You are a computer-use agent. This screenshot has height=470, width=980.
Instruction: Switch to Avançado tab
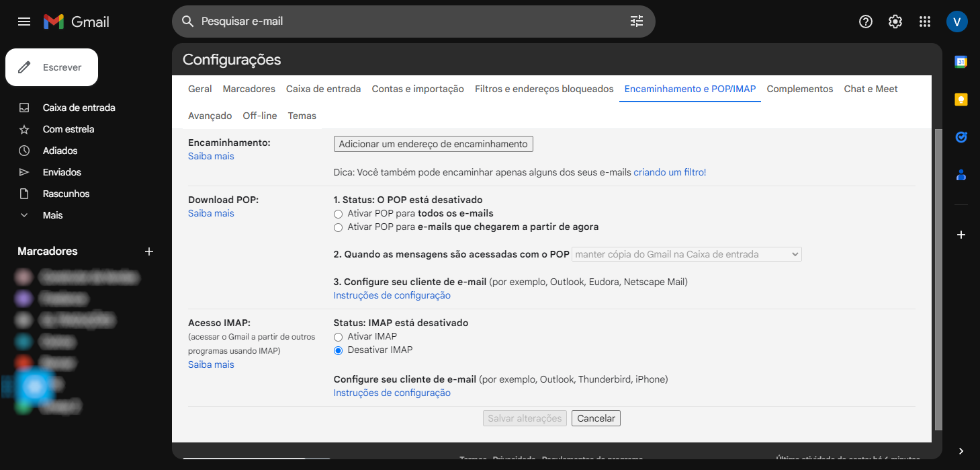[x=210, y=116]
